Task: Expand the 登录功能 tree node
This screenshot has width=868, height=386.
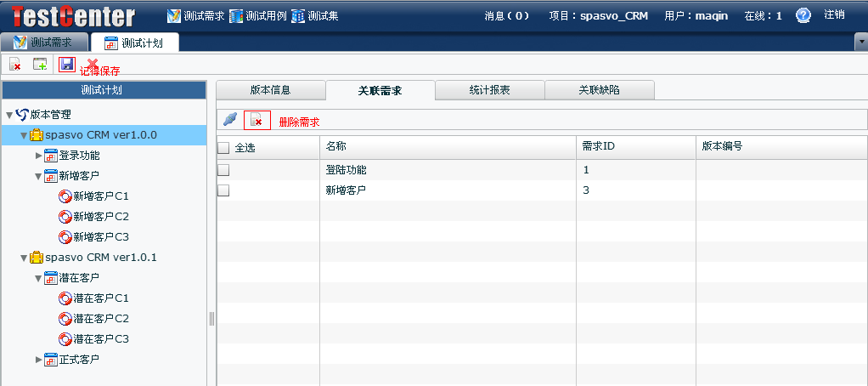Action: [x=38, y=156]
